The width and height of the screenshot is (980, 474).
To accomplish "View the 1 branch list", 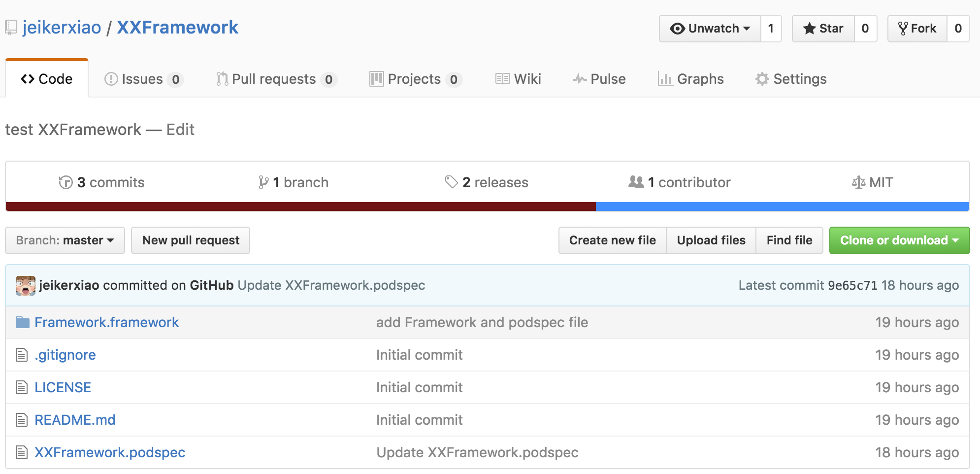I will (293, 182).
